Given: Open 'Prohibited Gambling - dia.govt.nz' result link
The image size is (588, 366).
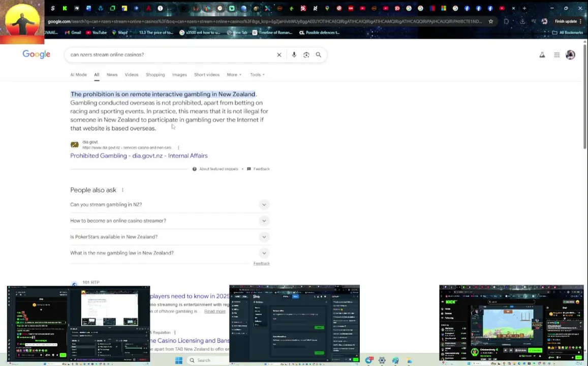Looking at the screenshot, I should [x=139, y=156].
